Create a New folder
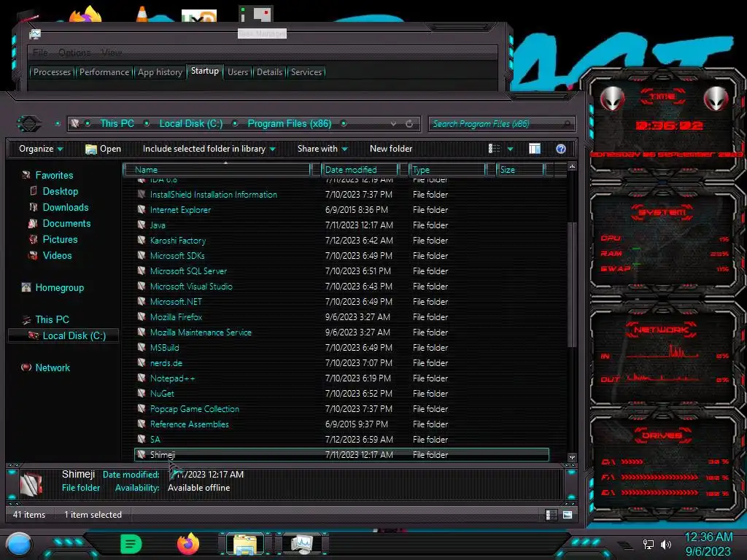747x560 pixels. tap(391, 149)
